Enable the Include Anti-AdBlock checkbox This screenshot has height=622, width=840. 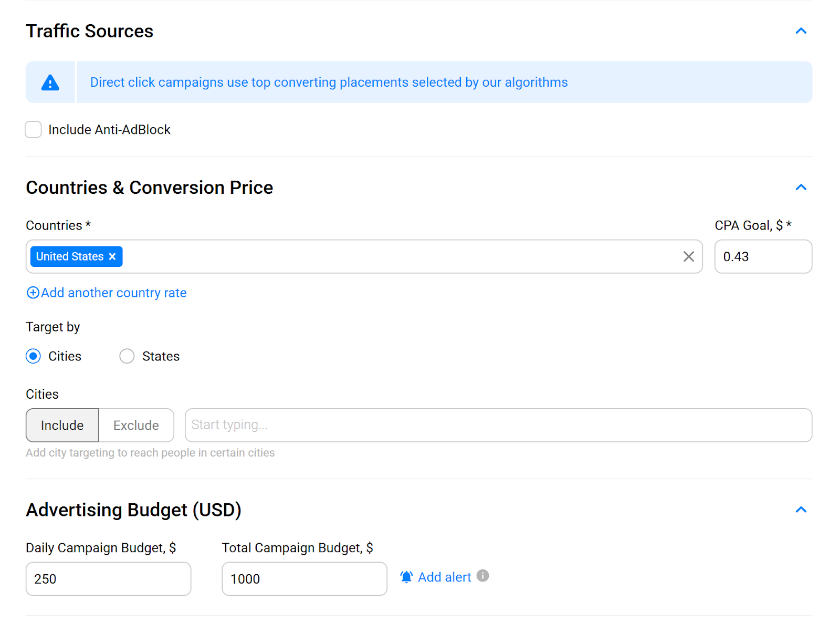[x=34, y=129]
